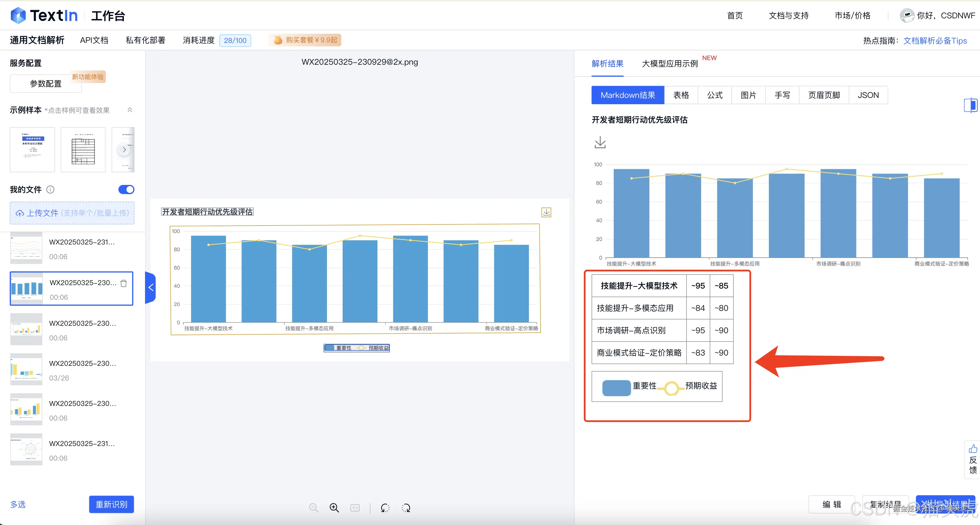The height and width of the screenshot is (525, 980).
Task: Switch to the JSON result tab
Action: pyautogui.click(x=868, y=95)
